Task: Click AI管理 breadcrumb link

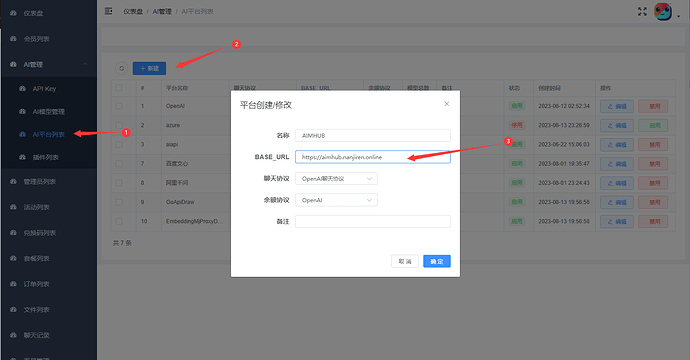Action: pos(162,11)
